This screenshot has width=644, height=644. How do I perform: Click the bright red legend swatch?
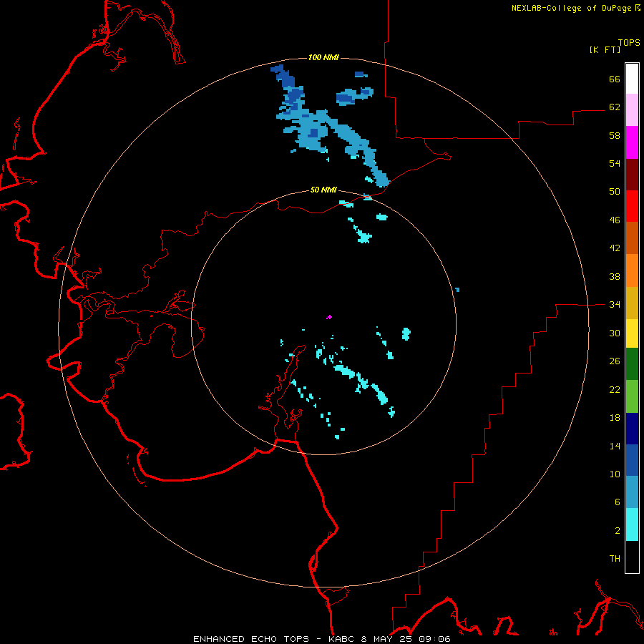pyautogui.click(x=632, y=206)
